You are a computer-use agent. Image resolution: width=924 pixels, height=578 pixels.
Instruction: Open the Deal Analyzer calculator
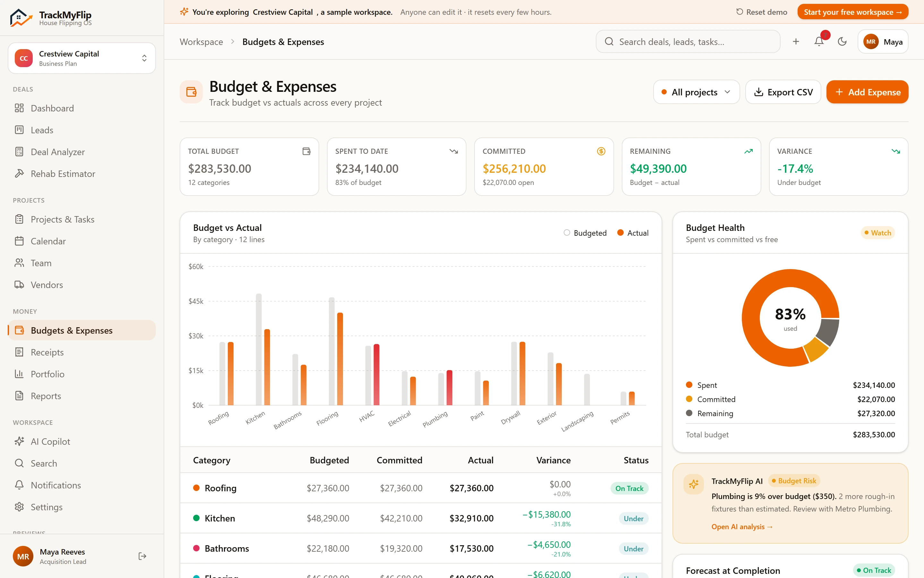tap(82, 152)
